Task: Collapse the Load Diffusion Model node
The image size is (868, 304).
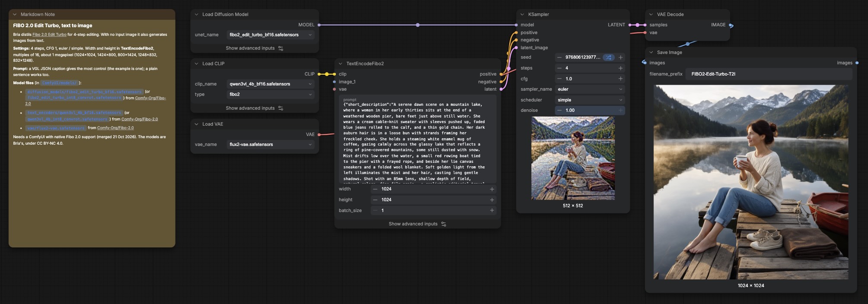Action: [197, 14]
